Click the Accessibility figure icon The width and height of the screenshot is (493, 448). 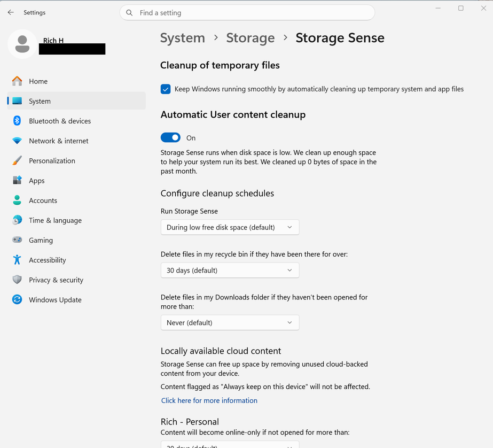[17, 259]
